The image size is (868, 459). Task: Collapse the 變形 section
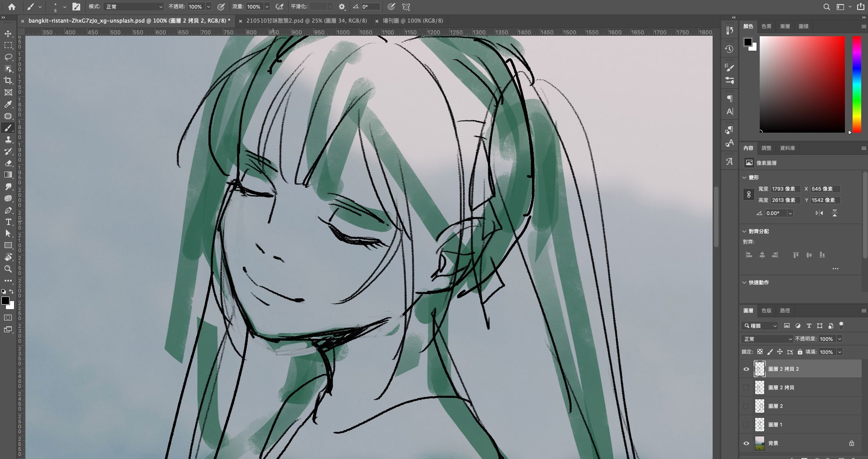click(x=744, y=177)
